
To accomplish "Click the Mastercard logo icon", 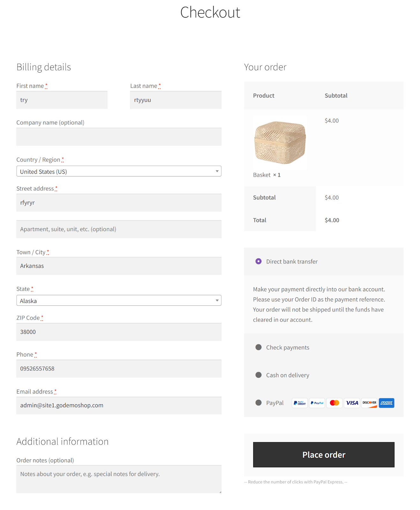I will click(x=335, y=403).
